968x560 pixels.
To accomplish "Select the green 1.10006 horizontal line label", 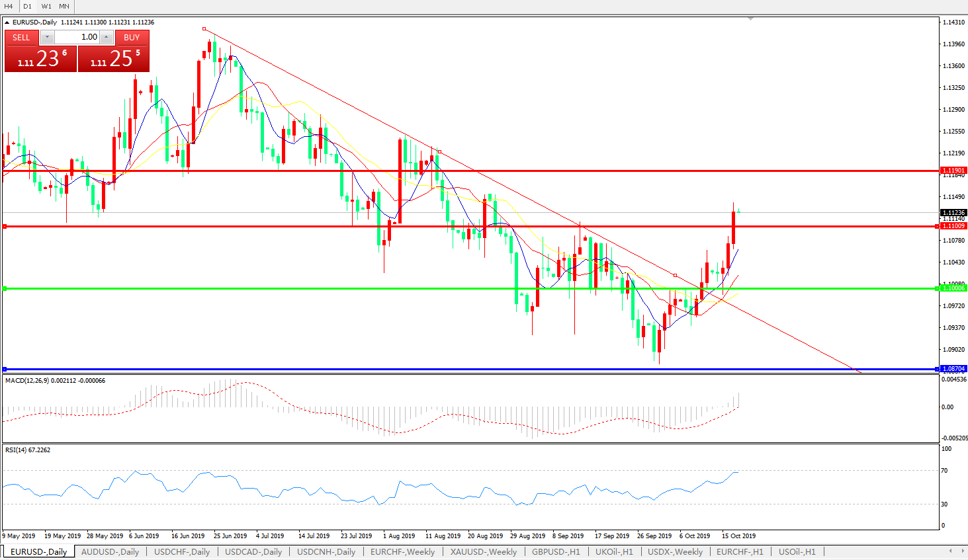I will coord(953,288).
